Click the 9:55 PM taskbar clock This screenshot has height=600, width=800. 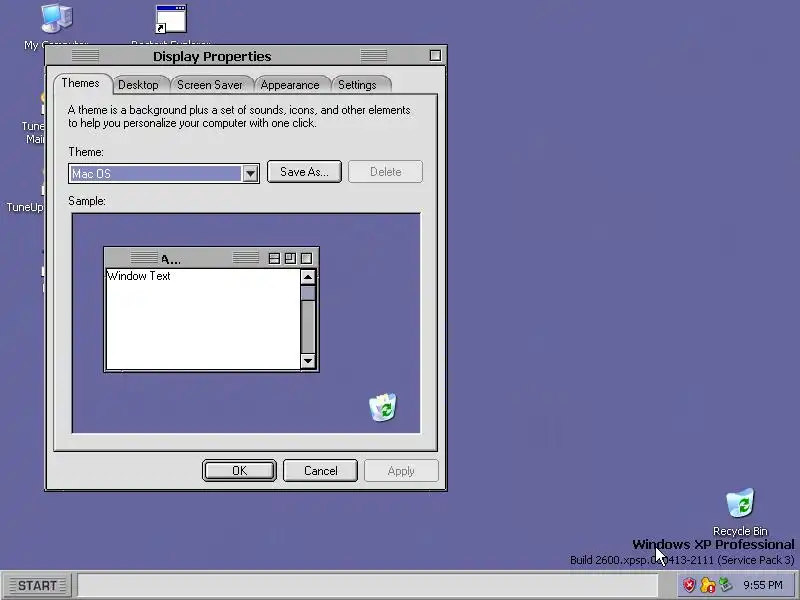(763, 585)
